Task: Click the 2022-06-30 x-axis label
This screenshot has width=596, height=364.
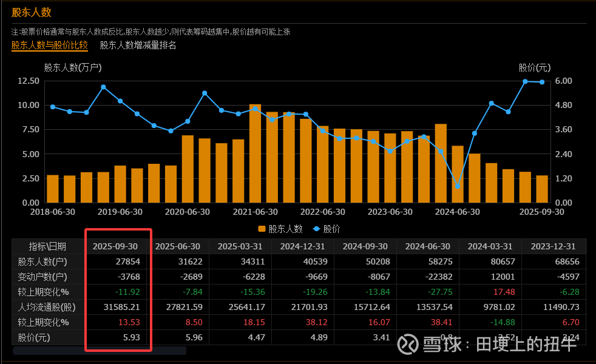Action: click(323, 212)
